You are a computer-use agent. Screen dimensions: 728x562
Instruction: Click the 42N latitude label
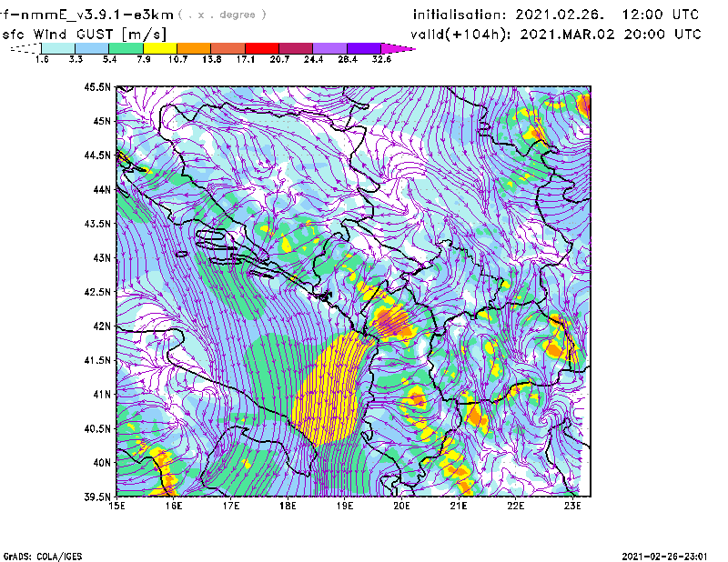coord(102,326)
